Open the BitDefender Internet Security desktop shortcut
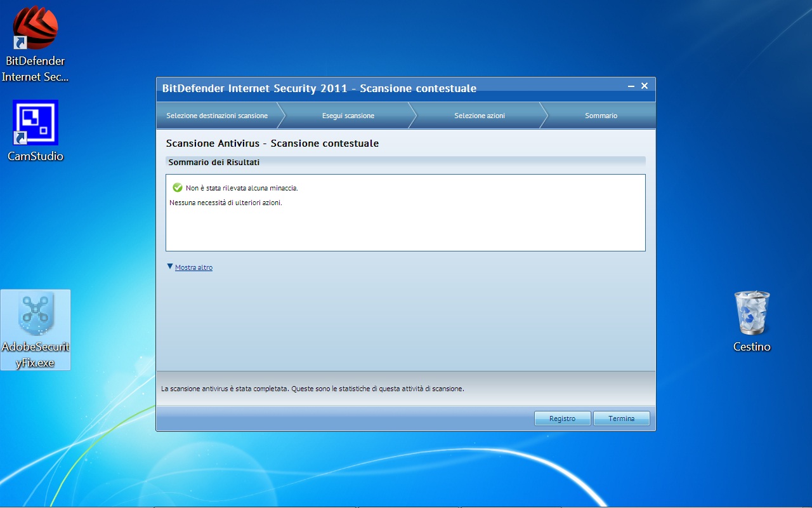This screenshot has height=508, width=812. [x=35, y=43]
